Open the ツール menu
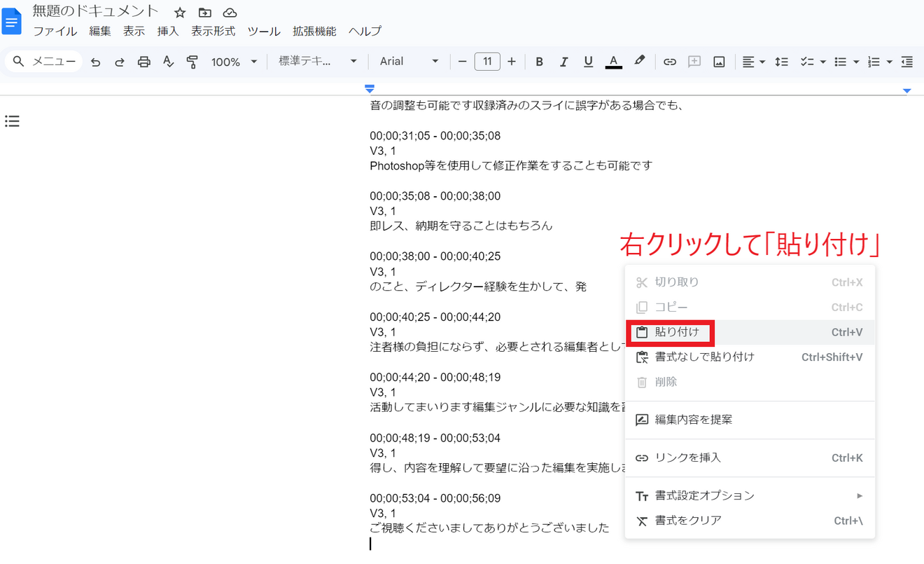924x564 pixels. [264, 32]
